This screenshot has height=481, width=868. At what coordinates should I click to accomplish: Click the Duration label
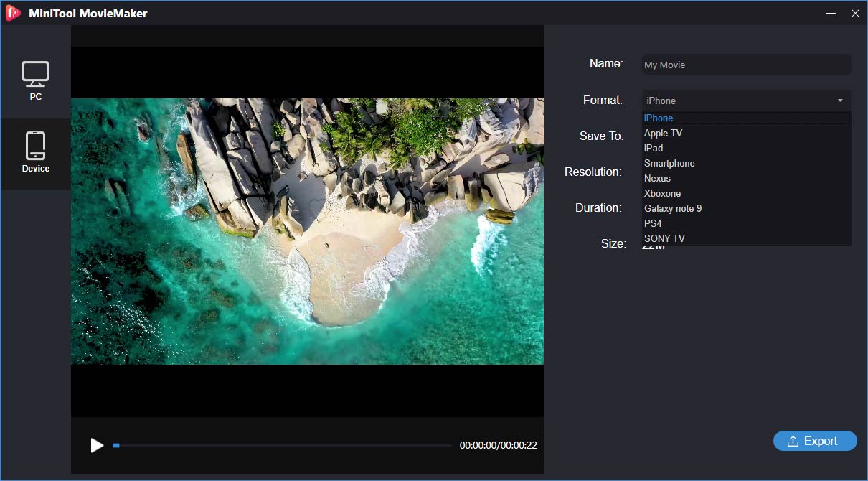[598, 207]
